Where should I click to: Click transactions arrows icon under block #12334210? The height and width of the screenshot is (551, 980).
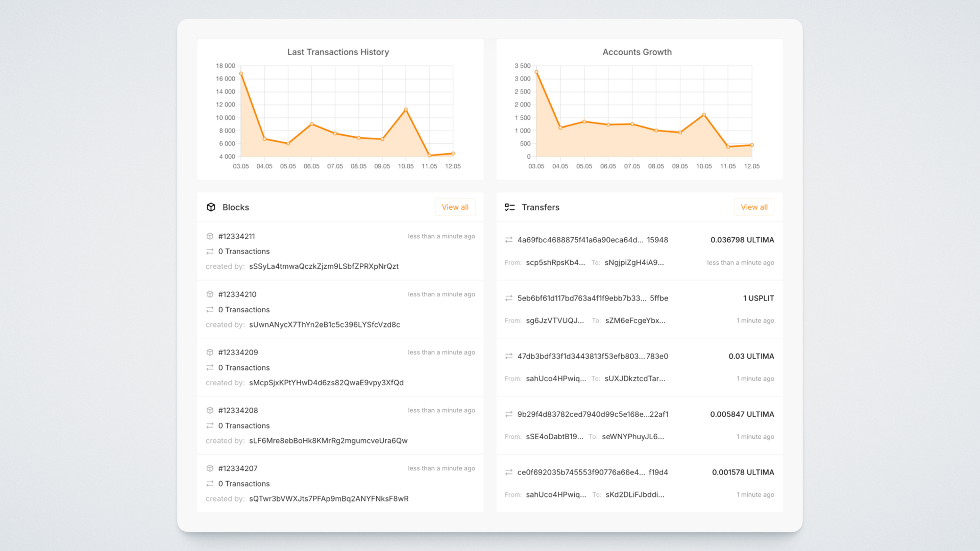[210, 310]
